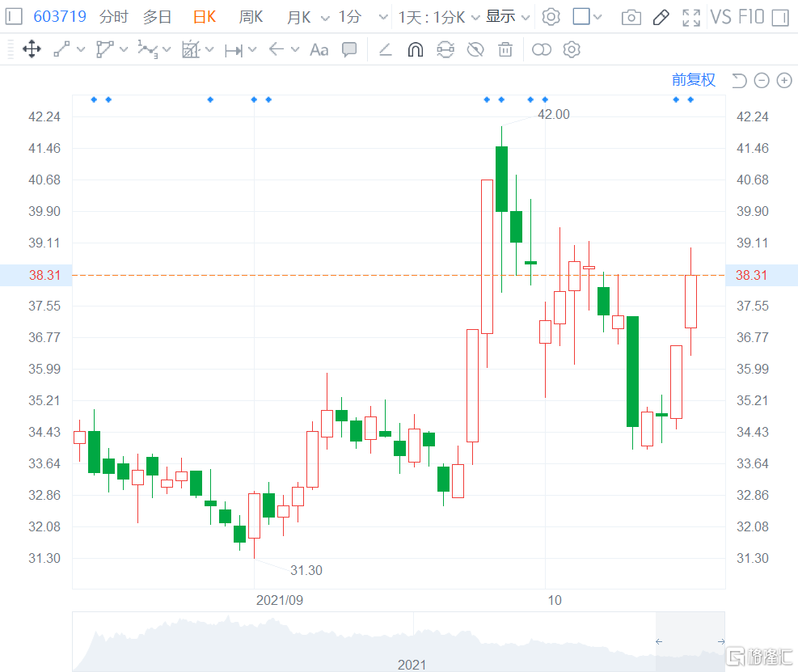Click the sync drawings icon
The width and height of the screenshot is (798, 672).
(445, 49)
